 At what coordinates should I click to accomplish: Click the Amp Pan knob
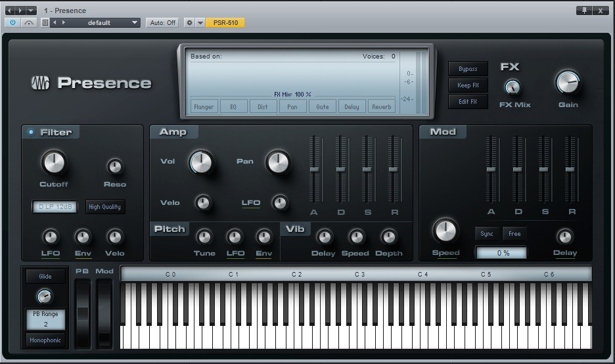tap(278, 162)
